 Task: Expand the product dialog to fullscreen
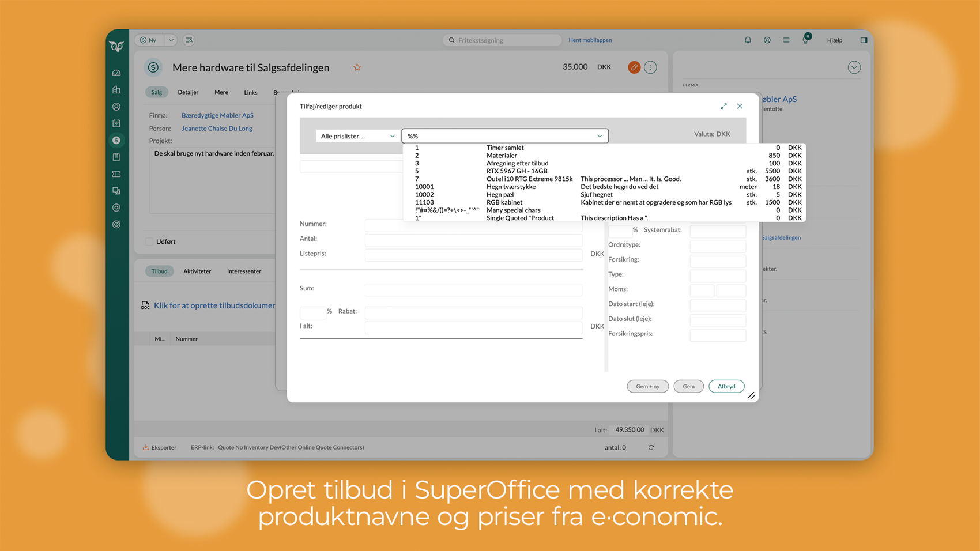point(723,106)
